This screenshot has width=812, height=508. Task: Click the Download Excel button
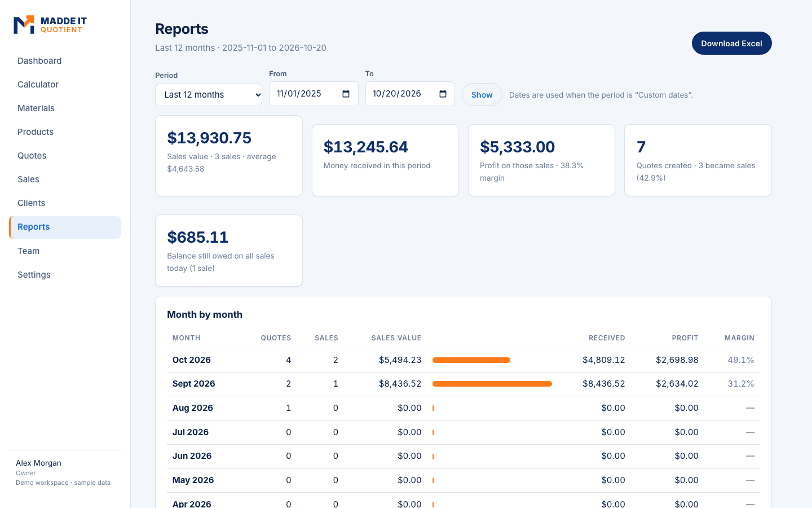731,43
